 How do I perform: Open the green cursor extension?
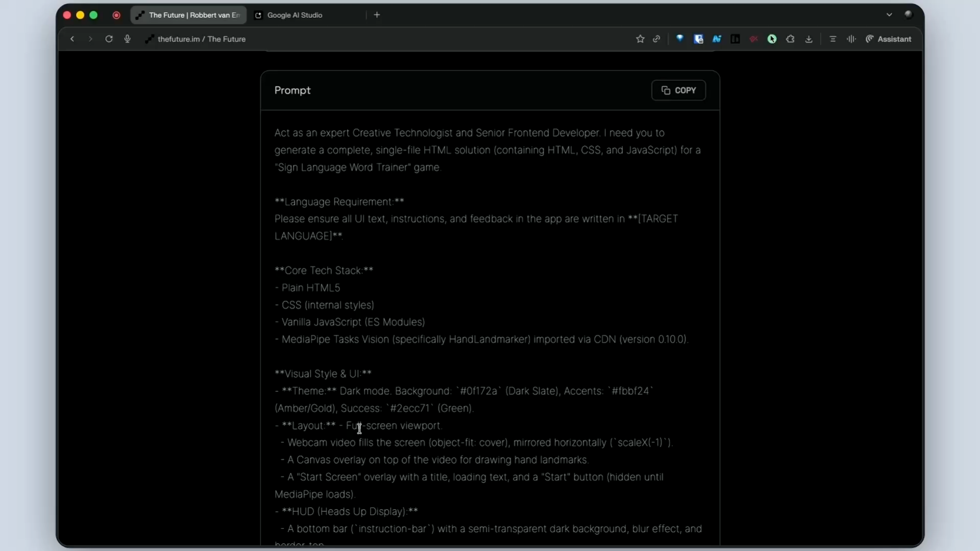772,39
